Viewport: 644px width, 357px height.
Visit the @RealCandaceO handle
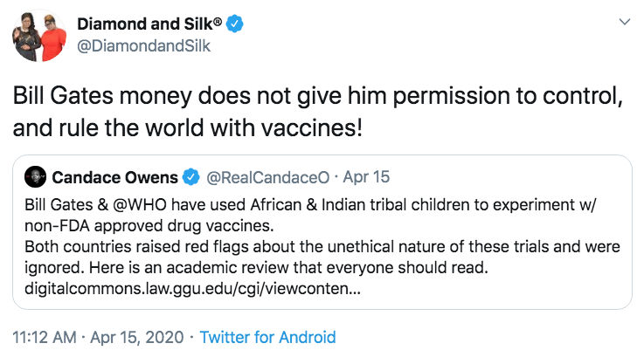tap(267, 177)
